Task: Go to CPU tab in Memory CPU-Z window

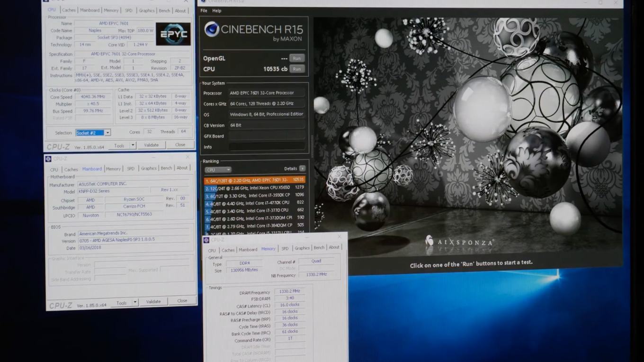Action: click(212, 250)
